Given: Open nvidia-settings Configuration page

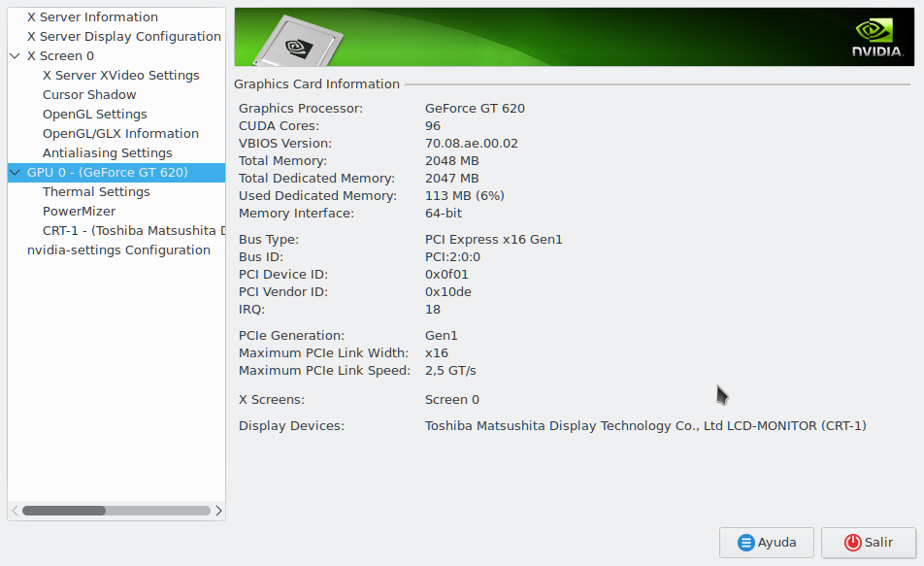Looking at the screenshot, I should coord(118,250).
